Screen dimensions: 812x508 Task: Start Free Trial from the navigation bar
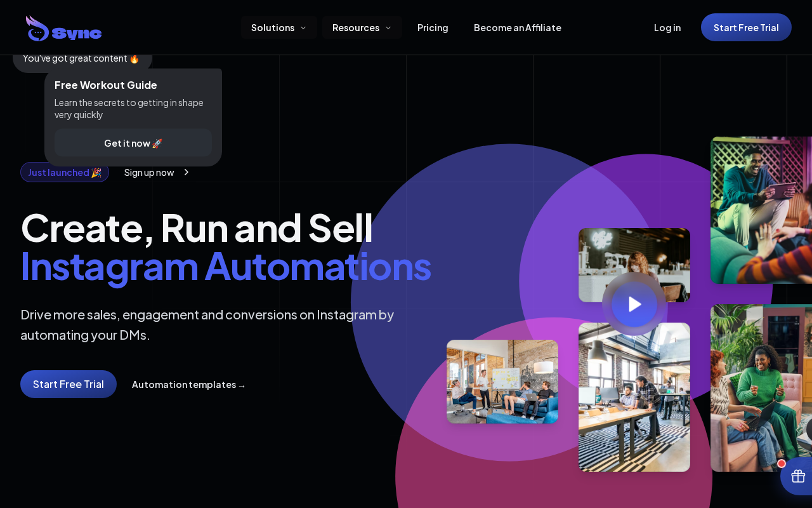pos(746,27)
